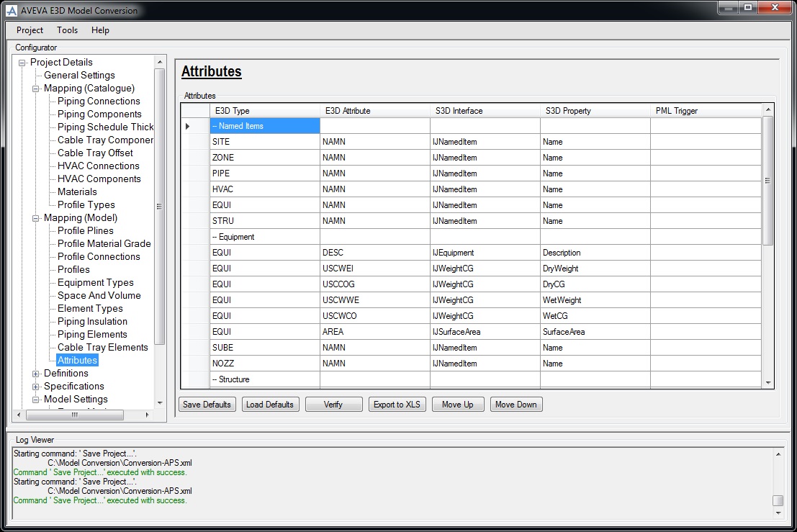The height and width of the screenshot is (532, 797).
Task: Expand the Definitions node
Action: tap(35, 374)
